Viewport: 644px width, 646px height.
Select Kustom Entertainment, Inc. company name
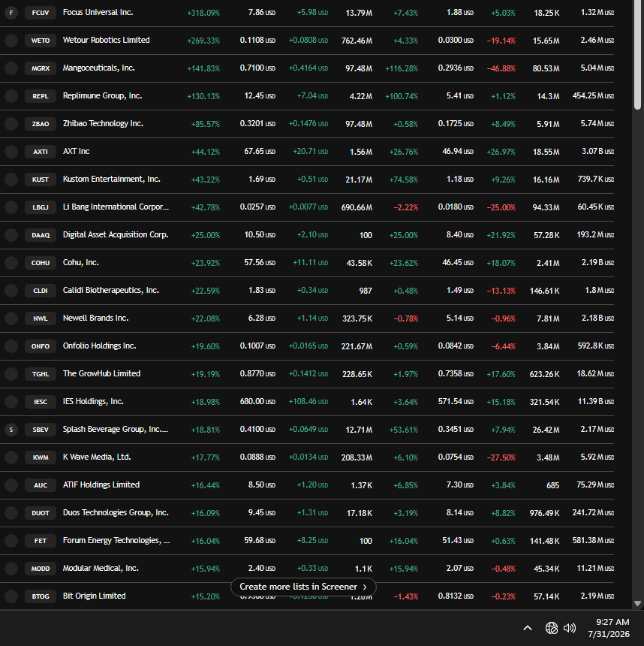[112, 180]
